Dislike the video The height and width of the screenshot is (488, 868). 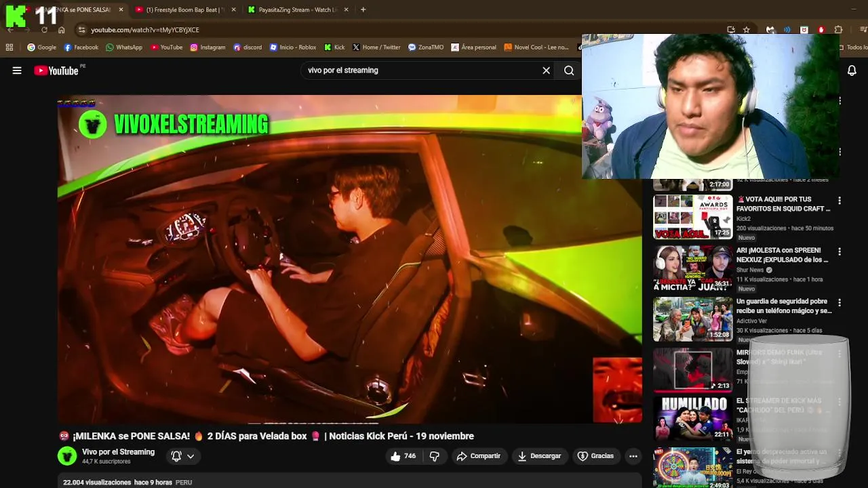[x=435, y=456]
